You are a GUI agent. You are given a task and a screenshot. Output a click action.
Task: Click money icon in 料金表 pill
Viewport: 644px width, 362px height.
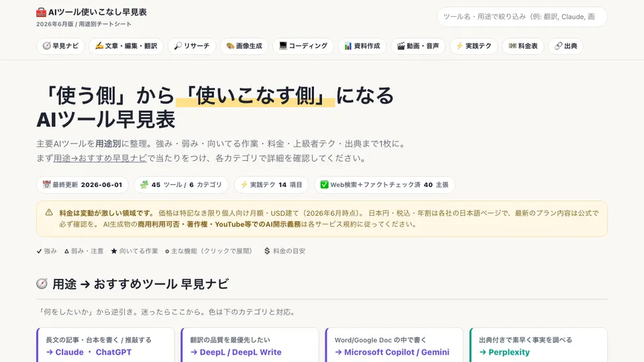point(512,46)
